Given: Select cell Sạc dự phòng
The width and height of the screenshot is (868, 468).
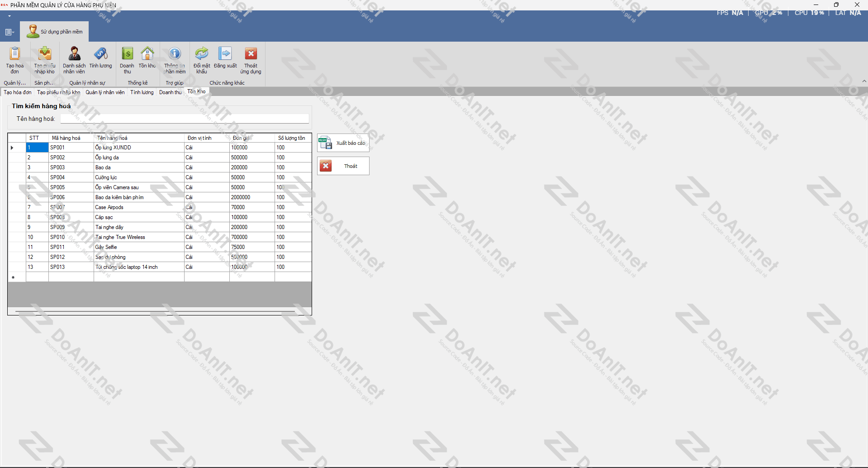Looking at the screenshot, I should pyautogui.click(x=139, y=257).
